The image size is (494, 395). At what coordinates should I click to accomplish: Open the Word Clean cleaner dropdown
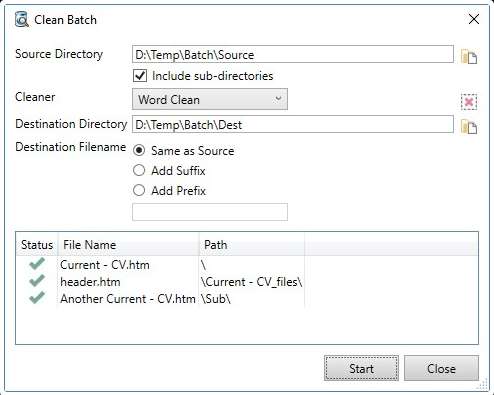click(x=210, y=99)
